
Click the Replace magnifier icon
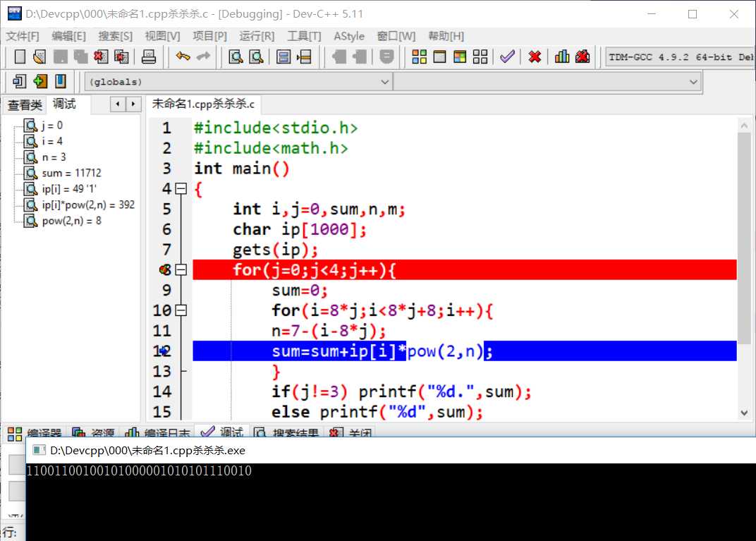coord(256,57)
